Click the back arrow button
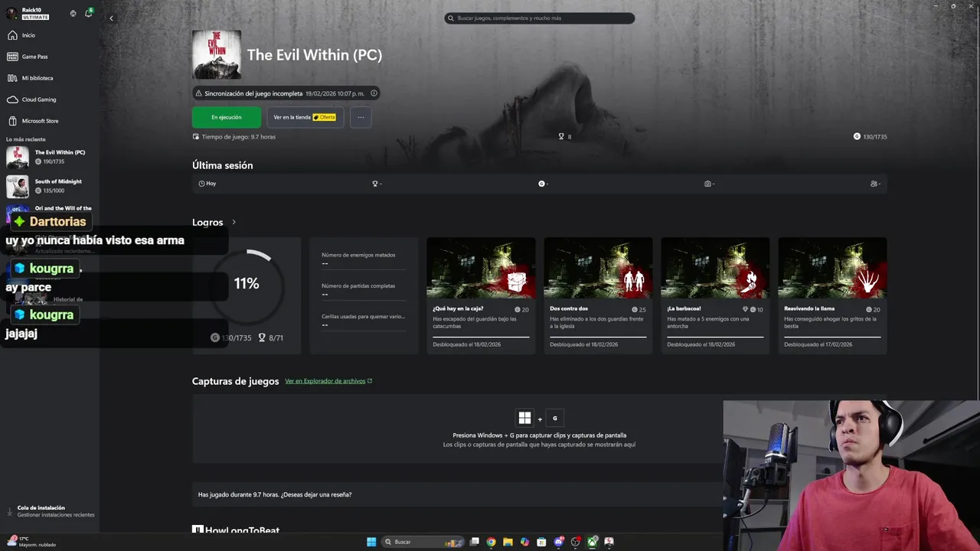The width and height of the screenshot is (980, 551). click(111, 18)
